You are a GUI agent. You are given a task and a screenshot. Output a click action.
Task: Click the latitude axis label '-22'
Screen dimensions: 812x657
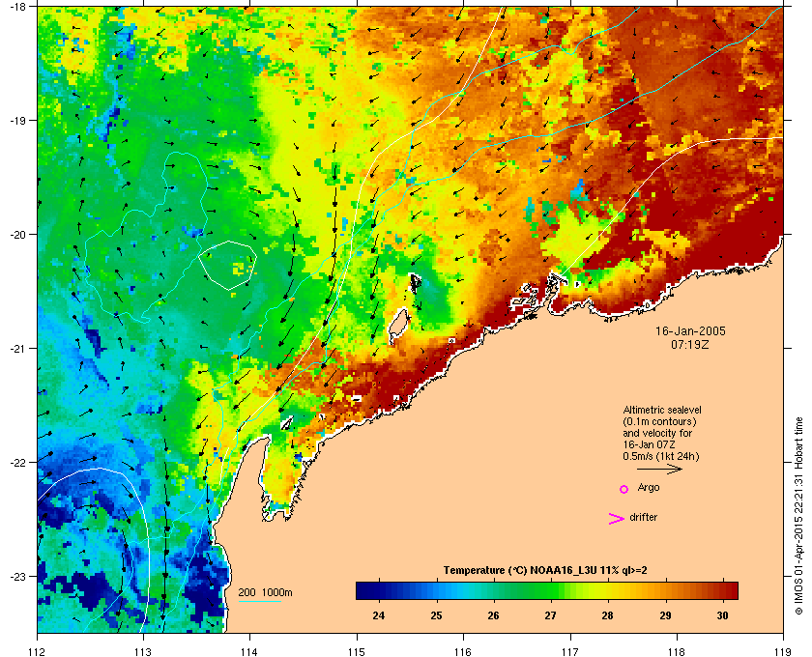point(17,462)
